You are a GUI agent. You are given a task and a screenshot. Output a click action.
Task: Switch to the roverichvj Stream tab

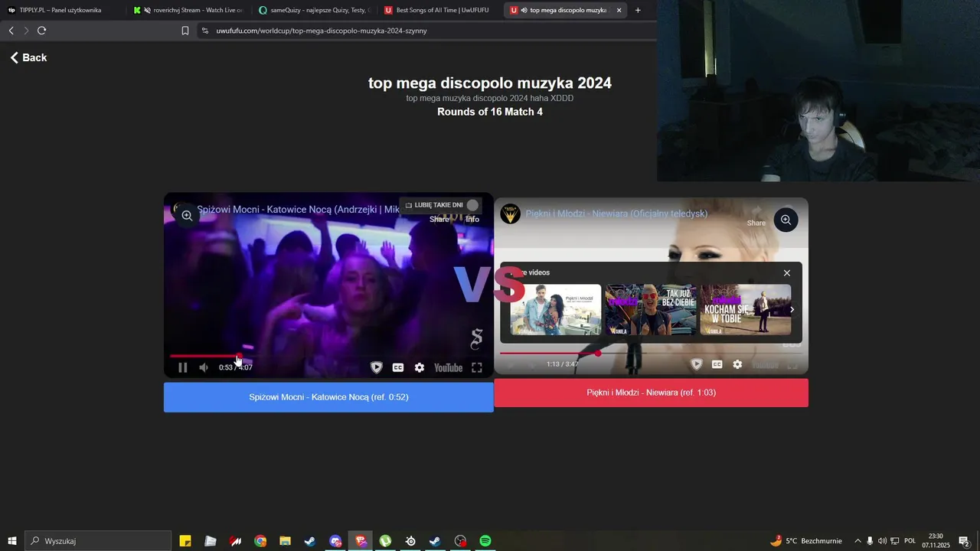188,10
